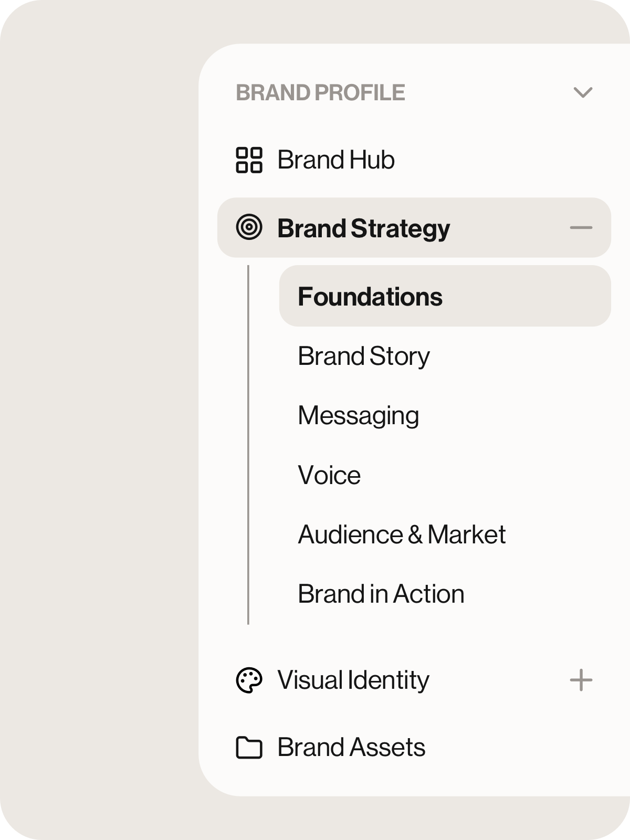Click the Brand Hub sidebar entry
Screen dimensions: 630x840
coord(336,161)
